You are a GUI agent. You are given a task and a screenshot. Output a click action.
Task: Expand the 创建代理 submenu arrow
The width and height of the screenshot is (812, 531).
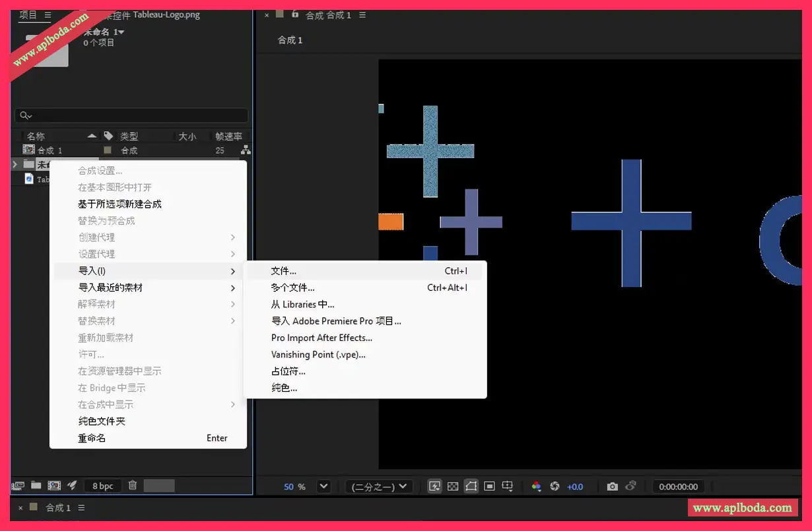coord(233,237)
